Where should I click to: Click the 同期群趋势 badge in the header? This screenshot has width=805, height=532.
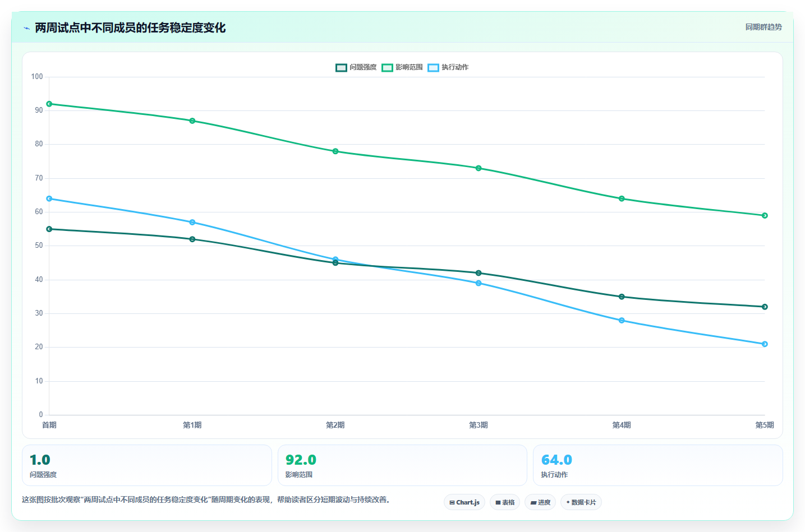763,27
